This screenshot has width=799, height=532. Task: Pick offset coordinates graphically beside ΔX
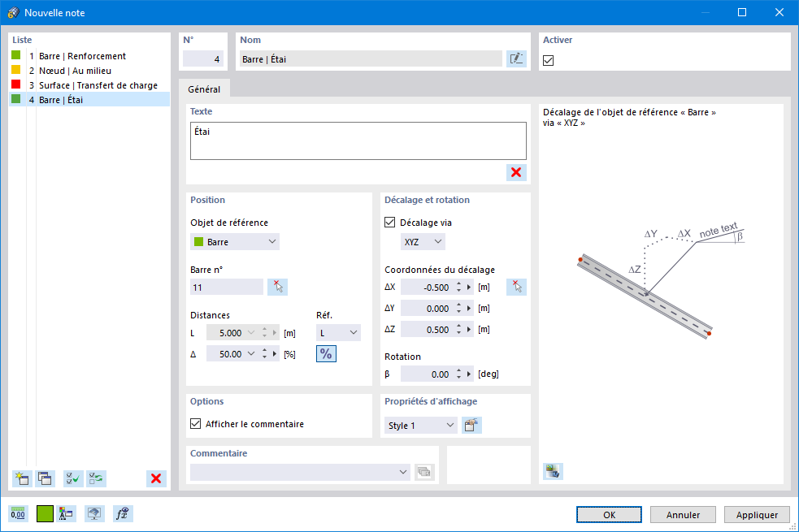pos(516,288)
